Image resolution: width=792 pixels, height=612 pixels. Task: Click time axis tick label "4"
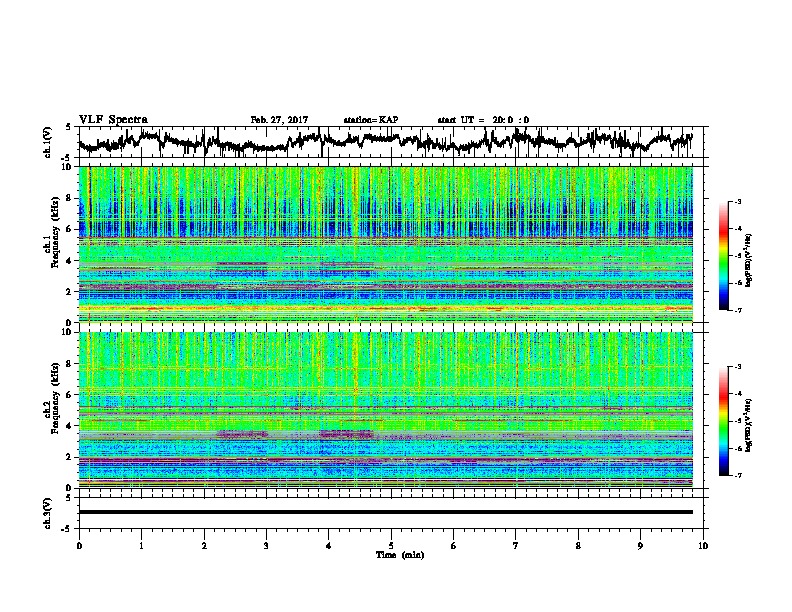point(329,546)
